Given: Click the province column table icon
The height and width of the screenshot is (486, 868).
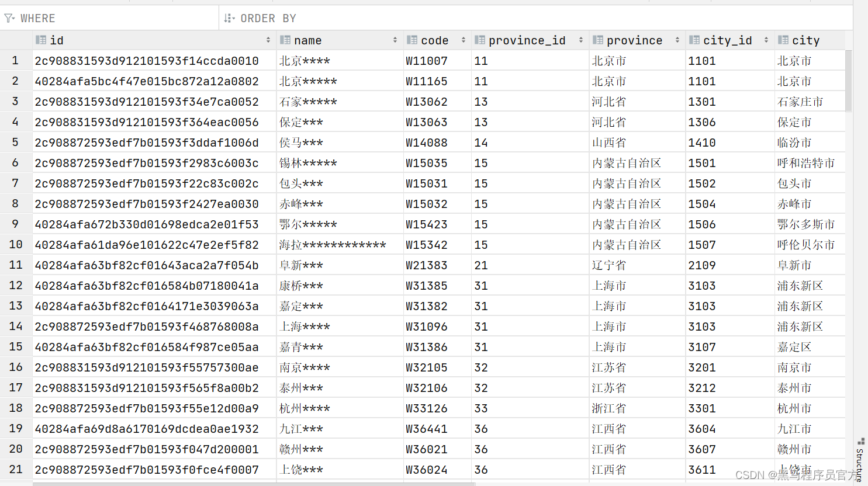Looking at the screenshot, I should click(x=598, y=40).
